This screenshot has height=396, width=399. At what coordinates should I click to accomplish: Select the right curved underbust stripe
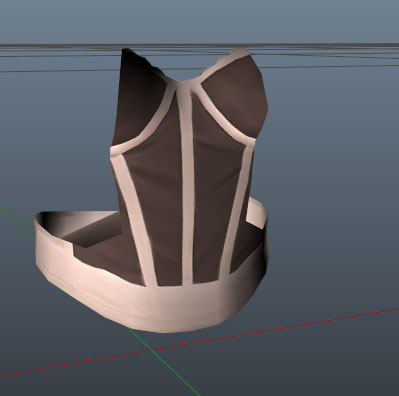[227, 113]
